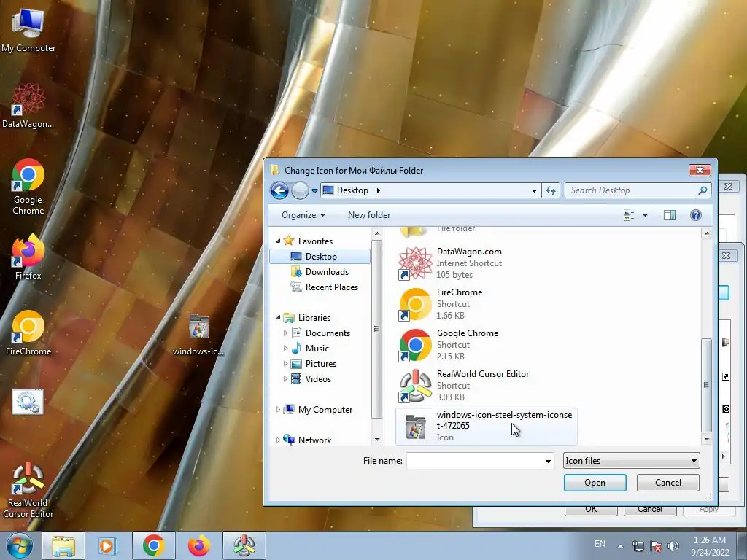Image resolution: width=747 pixels, height=560 pixels.
Task: Expand Pictures library node
Action: coord(285,364)
